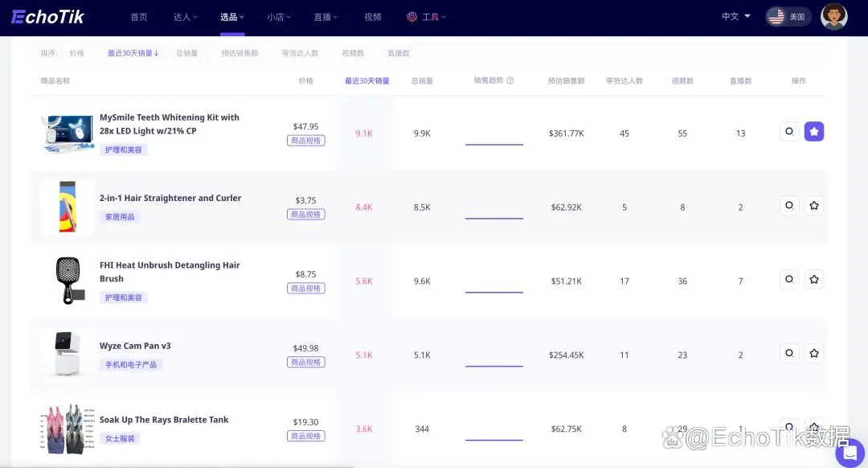The height and width of the screenshot is (468, 868).
Task: Sort by 带货达人数 in sort bar
Action: pyautogui.click(x=300, y=53)
